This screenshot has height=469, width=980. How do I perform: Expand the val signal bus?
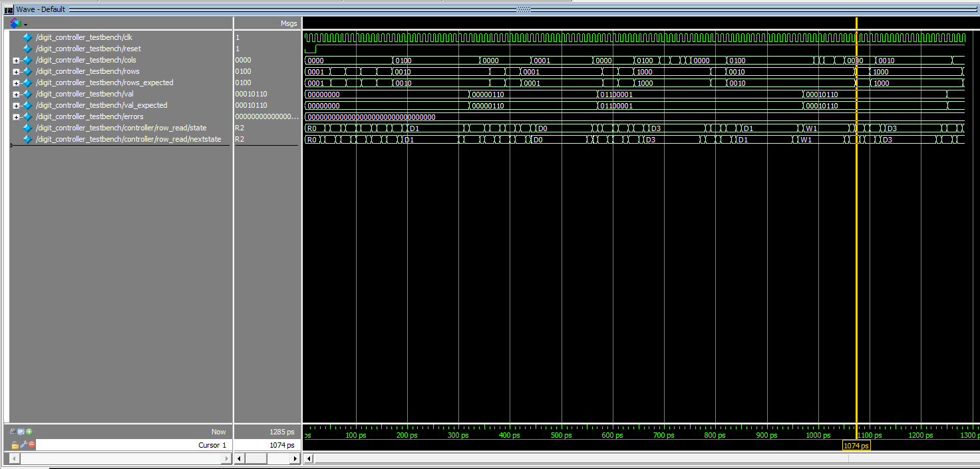(x=16, y=94)
